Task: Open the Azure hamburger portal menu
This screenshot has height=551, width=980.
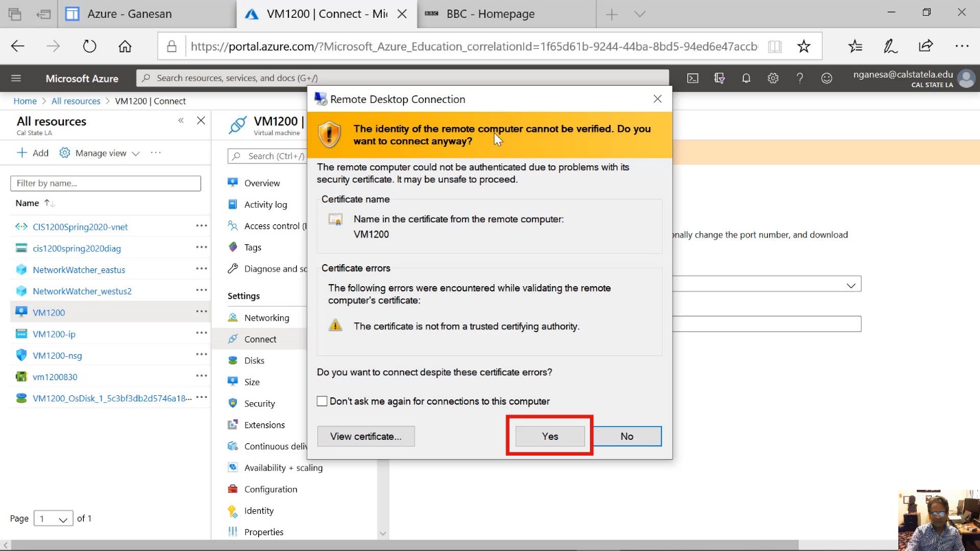Action: point(16,78)
